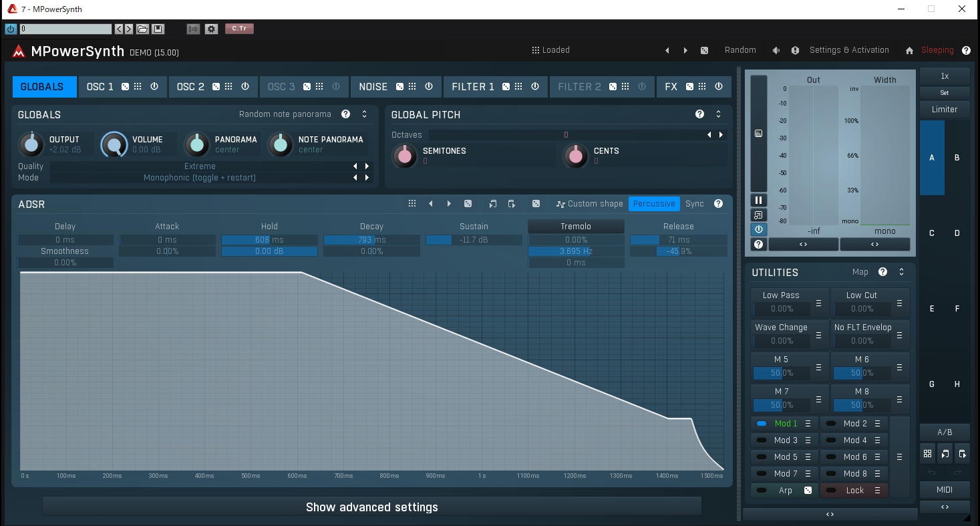
Task: Expand the GLOBAL PITCH section arrows
Action: coord(718,114)
